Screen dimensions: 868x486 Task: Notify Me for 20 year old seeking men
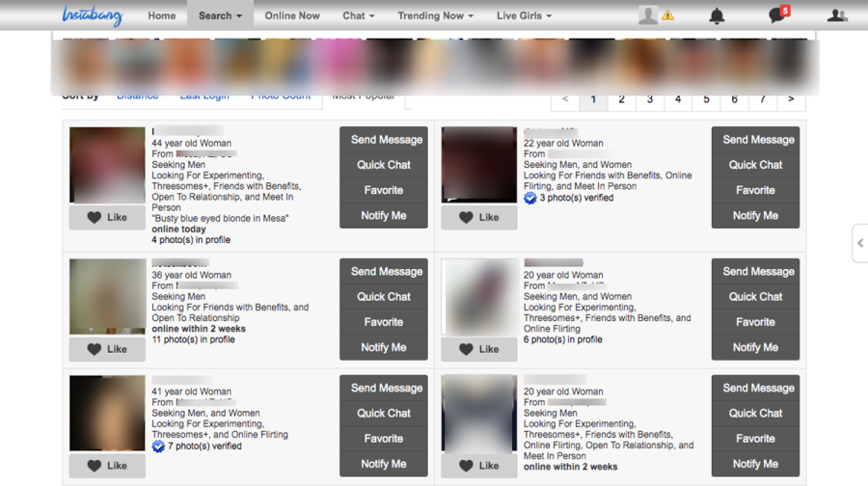pyautogui.click(x=755, y=465)
